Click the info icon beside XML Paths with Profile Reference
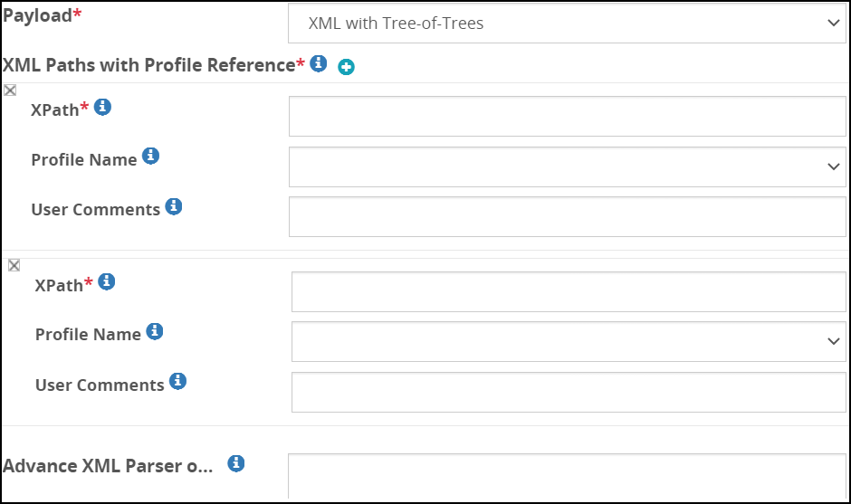 318,63
